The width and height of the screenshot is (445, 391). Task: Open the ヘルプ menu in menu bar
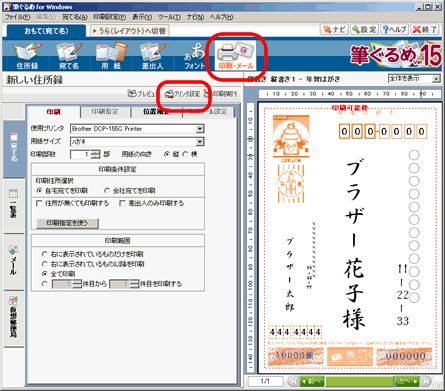click(221, 17)
